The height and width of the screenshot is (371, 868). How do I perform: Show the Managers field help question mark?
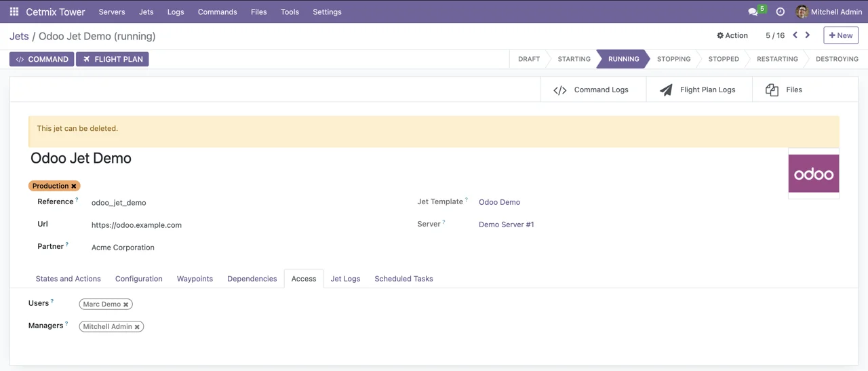[x=66, y=324]
